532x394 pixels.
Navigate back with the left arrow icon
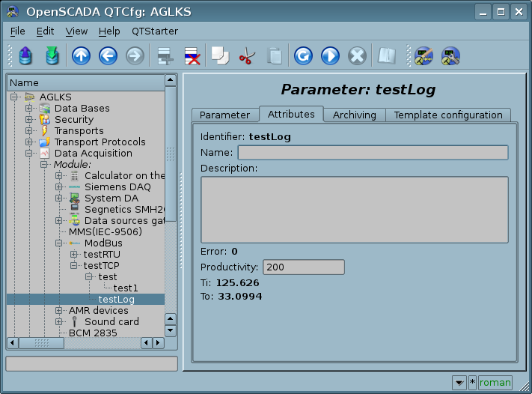pos(108,56)
